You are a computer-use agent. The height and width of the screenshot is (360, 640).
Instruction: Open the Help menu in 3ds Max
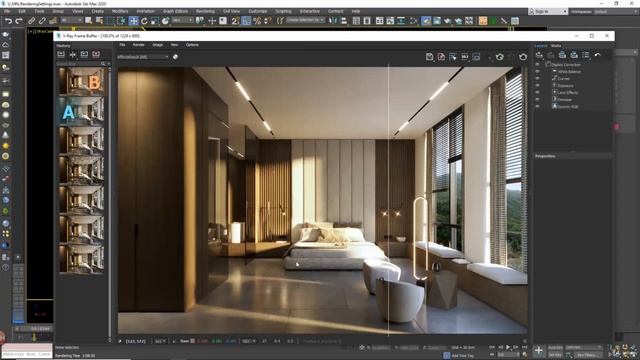tap(356, 11)
